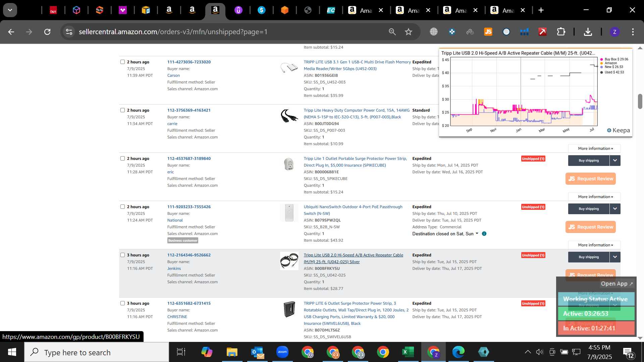Select checkbox for order 112-2164346-9526662
This screenshot has height=362, width=644.
122,255
